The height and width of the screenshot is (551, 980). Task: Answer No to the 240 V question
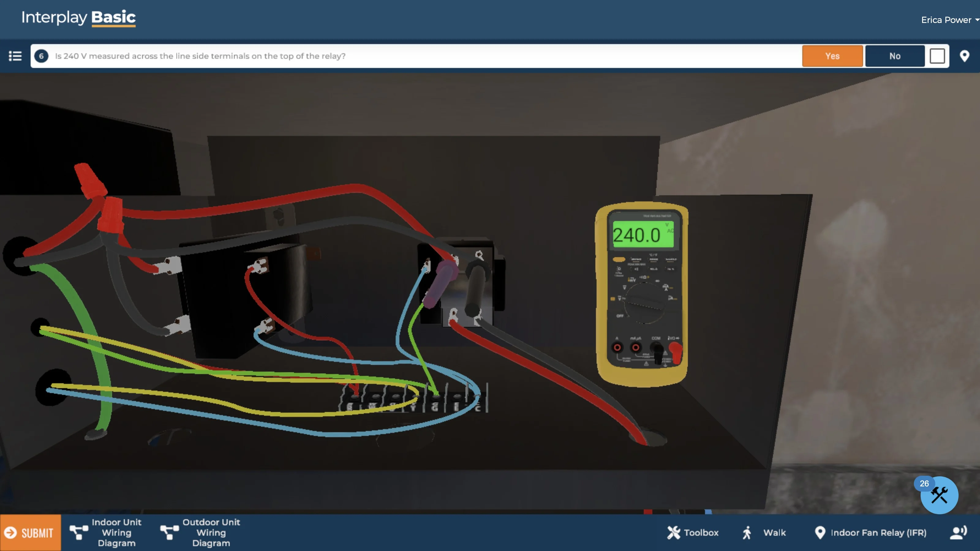[895, 56]
